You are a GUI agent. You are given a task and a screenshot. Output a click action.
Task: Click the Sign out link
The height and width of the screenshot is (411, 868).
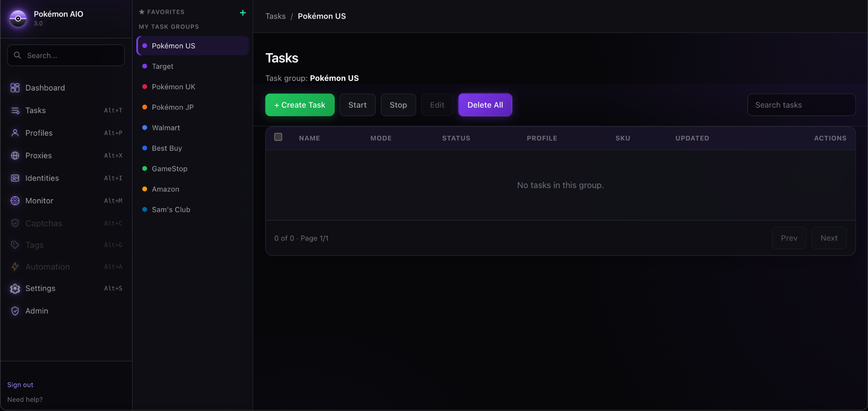20,385
